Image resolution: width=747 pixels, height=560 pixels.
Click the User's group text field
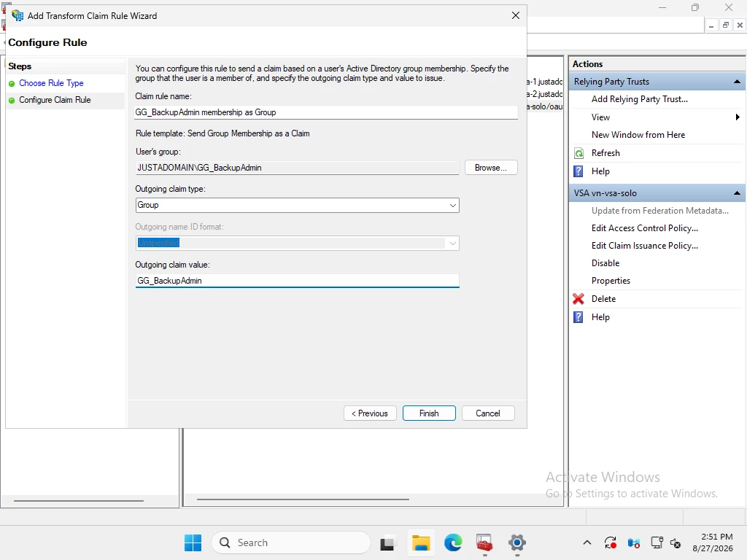(x=298, y=168)
